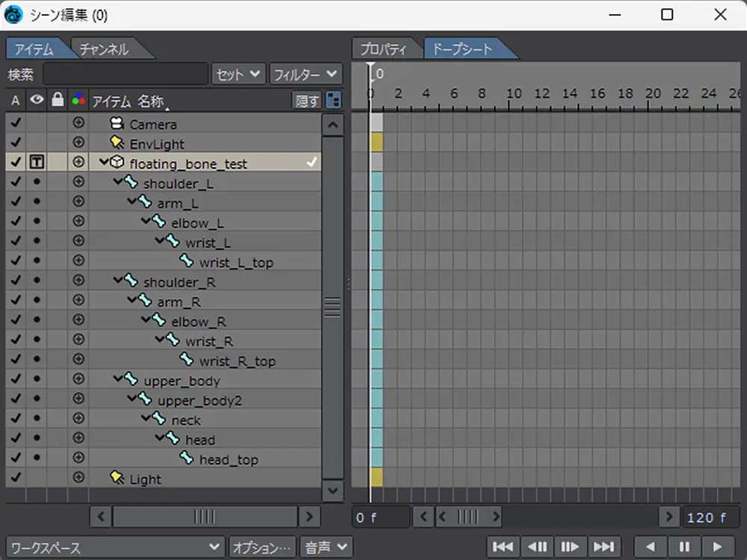Toggle visibility dot of shoulder_L bone
The height and width of the screenshot is (560, 747).
(x=37, y=183)
